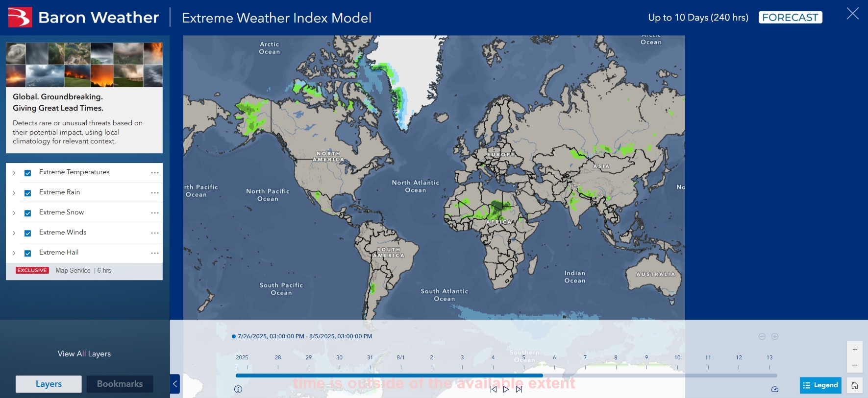
Task: Open the Legend panel
Action: point(820,385)
